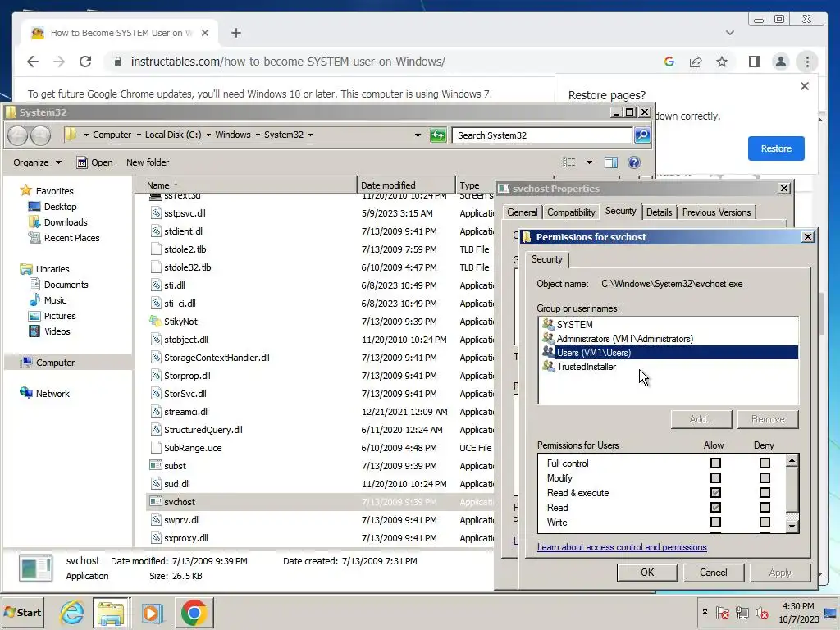Viewport: 840px width, 630px height.
Task: Select the Security tab in Permissions dialog
Action: pyautogui.click(x=546, y=259)
